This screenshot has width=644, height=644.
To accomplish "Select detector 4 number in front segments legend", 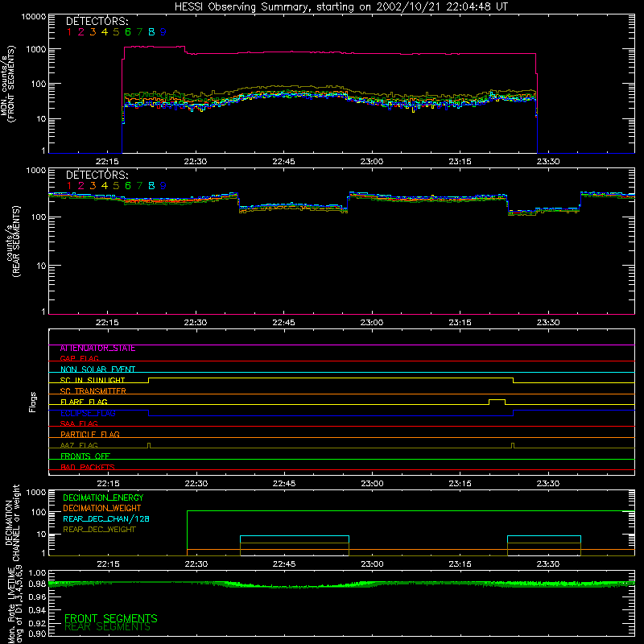I will click(x=105, y=32).
